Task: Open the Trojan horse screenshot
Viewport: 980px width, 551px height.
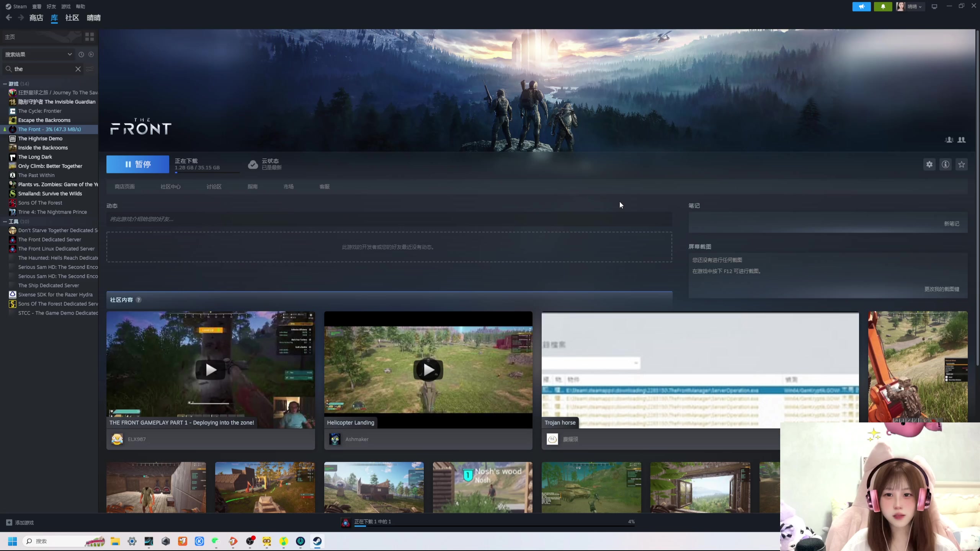Action: click(x=700, y=370)
